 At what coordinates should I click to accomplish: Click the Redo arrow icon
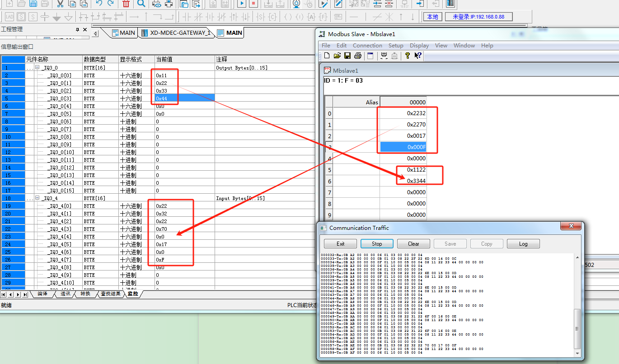point(111,4)
